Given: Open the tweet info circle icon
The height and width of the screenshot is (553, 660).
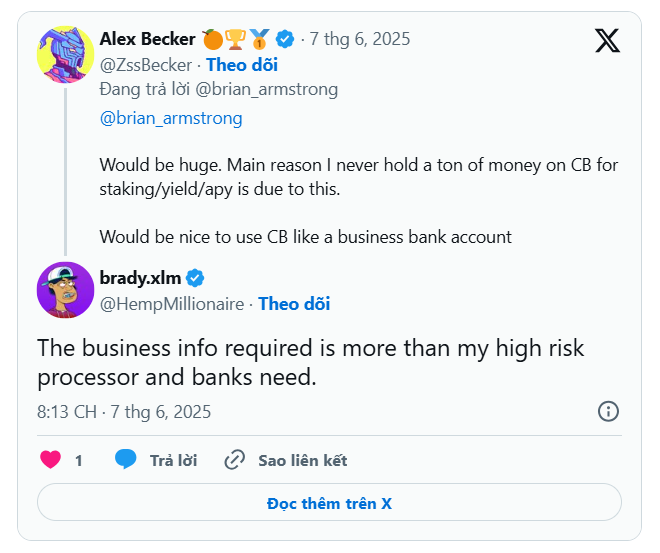Looking at the screenshot, I should pos(608,411).
